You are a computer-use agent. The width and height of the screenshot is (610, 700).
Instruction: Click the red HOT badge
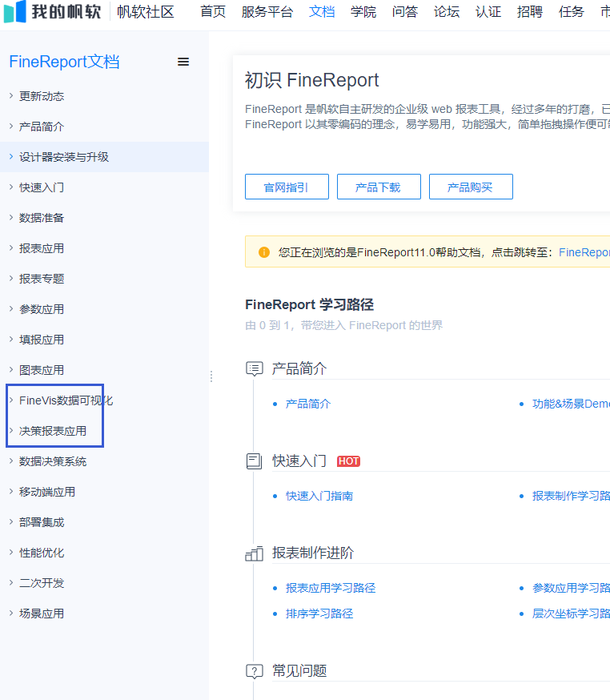coord(348,461)
